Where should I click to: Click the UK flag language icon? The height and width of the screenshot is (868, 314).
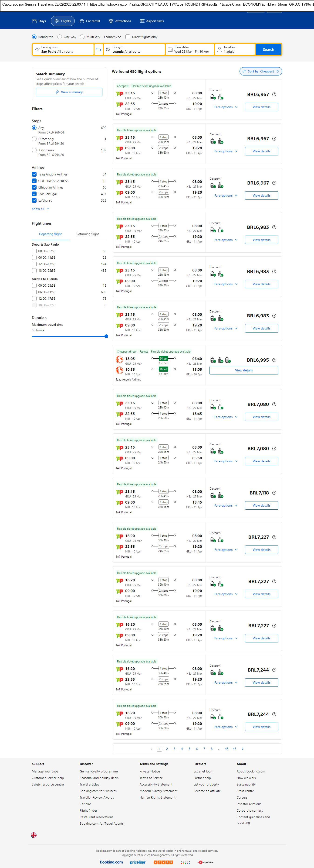coord(34,835)
